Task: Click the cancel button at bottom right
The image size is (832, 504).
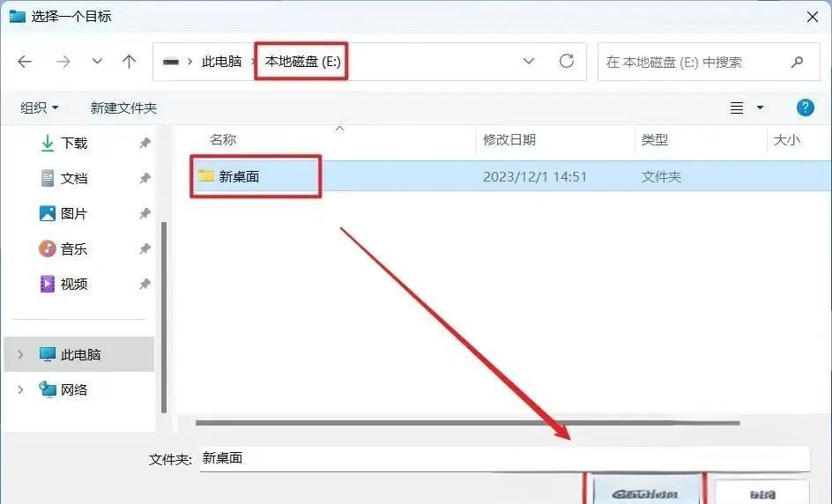Action: coord(761,493)
